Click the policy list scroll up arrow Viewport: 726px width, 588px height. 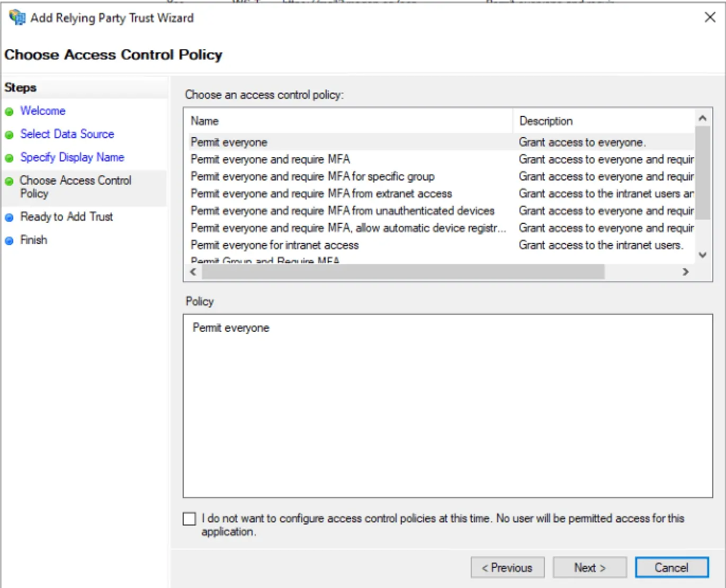703,118
